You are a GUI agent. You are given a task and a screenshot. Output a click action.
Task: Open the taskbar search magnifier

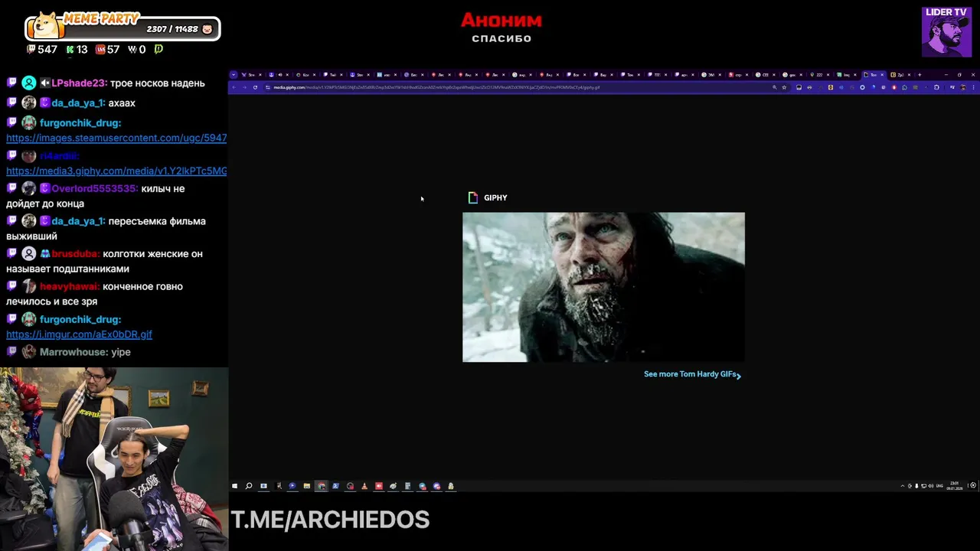pos(249,486)
